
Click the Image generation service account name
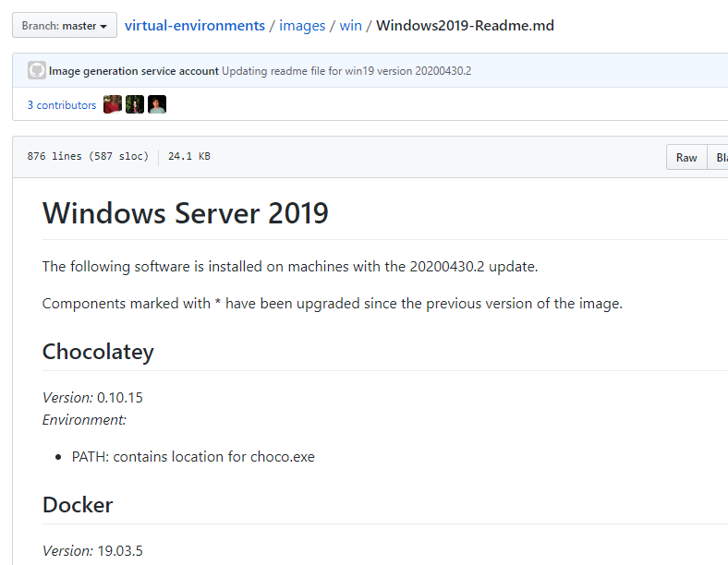pos(134,71)
